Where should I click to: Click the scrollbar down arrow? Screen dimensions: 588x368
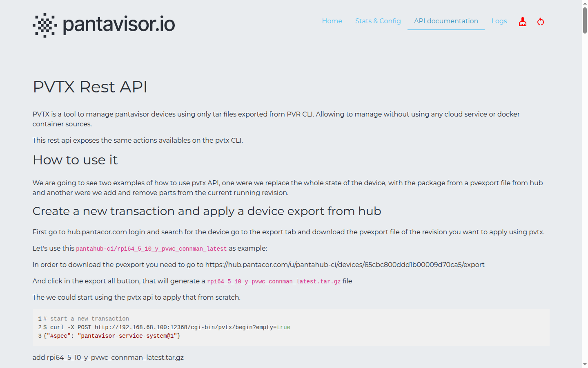pos(585,364)
